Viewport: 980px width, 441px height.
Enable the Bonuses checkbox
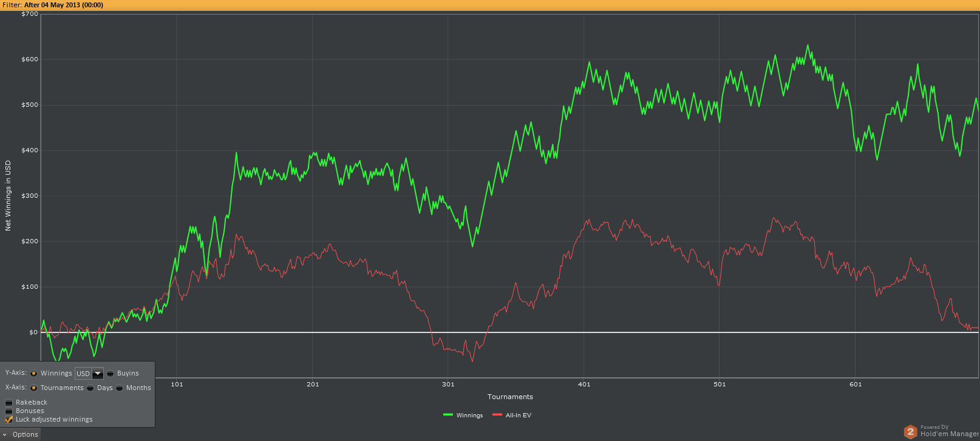(9, 411)
